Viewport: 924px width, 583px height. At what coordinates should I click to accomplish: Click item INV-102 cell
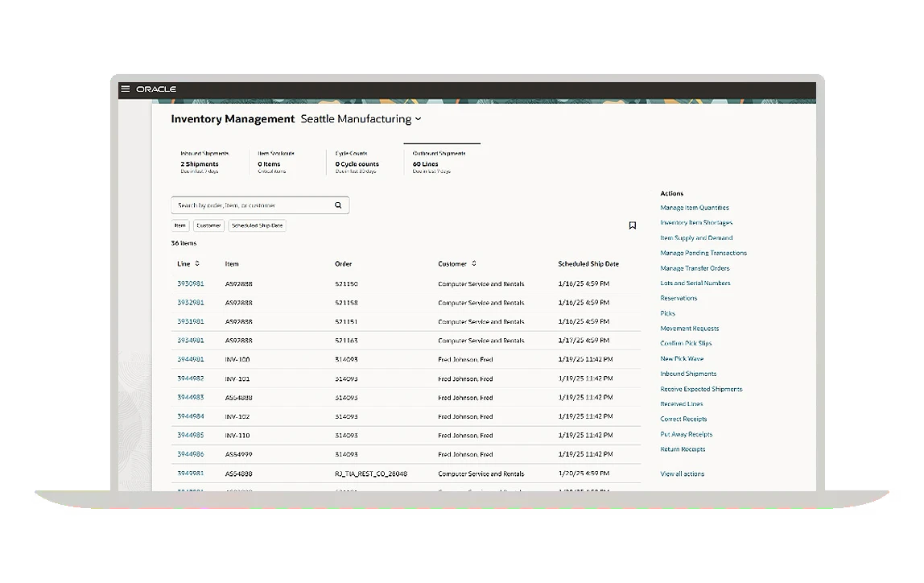(237, 416)
